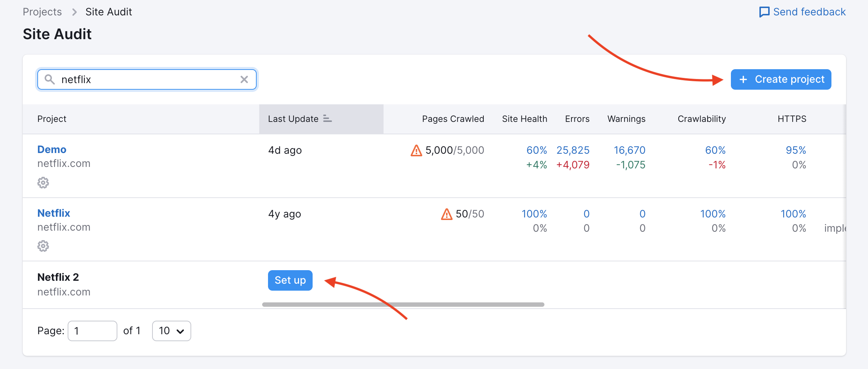Open the Send feedback link
Image resolution: width=868 pixels, height=369 pixels.
tap(803, 12)
